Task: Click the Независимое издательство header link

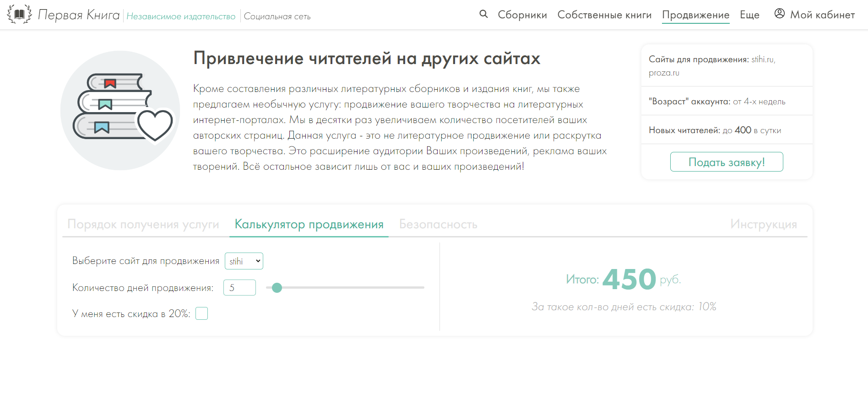Action: pos(181,16)
